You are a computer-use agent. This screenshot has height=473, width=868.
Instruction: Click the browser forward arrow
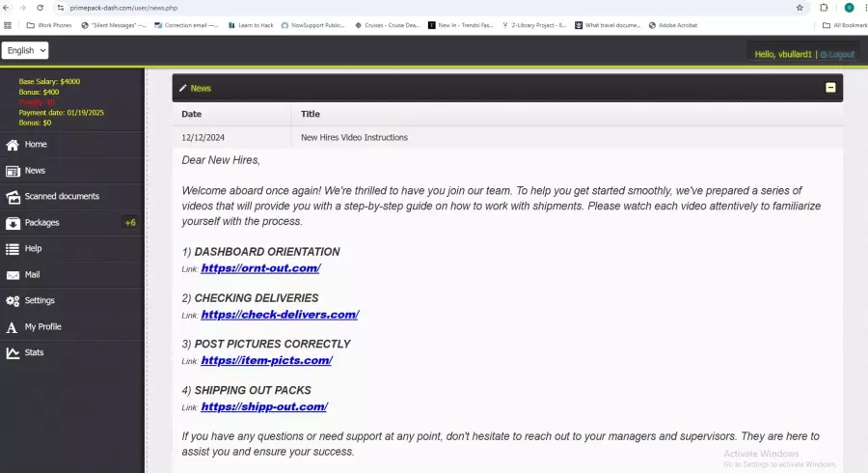[x=23, y=8]
